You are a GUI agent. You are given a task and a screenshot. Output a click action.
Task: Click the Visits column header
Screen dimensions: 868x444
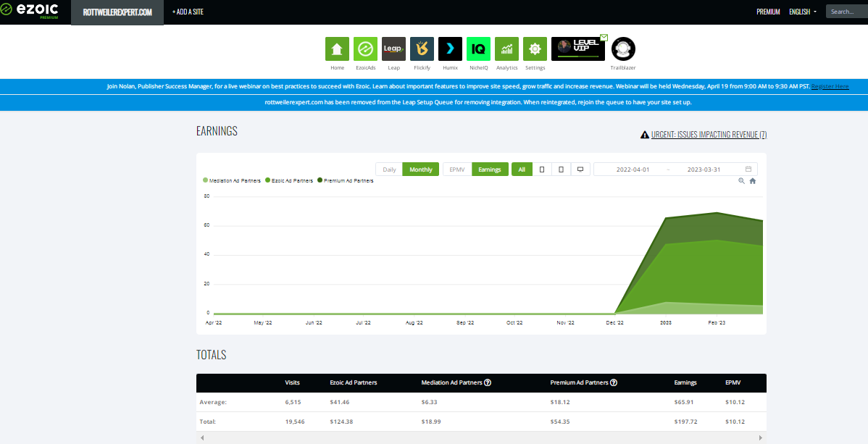(292, 382)
